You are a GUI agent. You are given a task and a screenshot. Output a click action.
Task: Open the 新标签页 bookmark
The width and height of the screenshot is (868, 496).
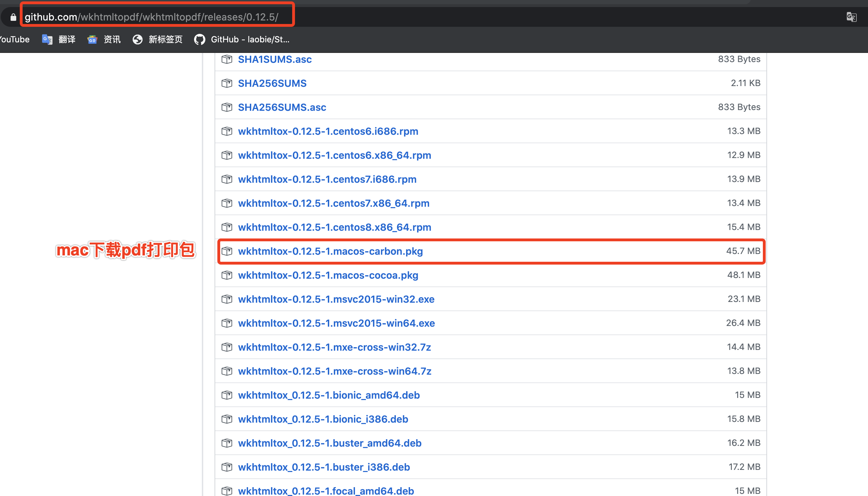tap(158, 40)
